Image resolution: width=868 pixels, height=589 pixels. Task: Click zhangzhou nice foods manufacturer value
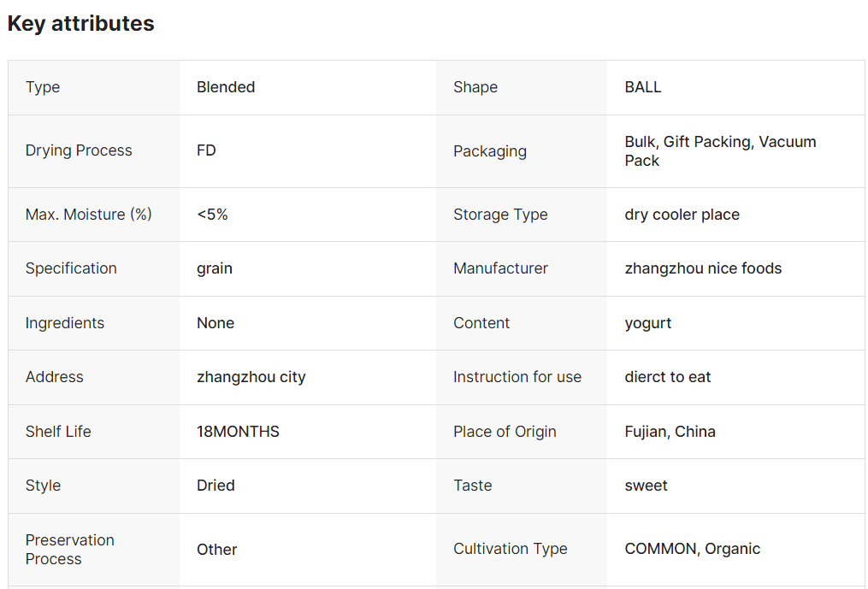[703, 268]
